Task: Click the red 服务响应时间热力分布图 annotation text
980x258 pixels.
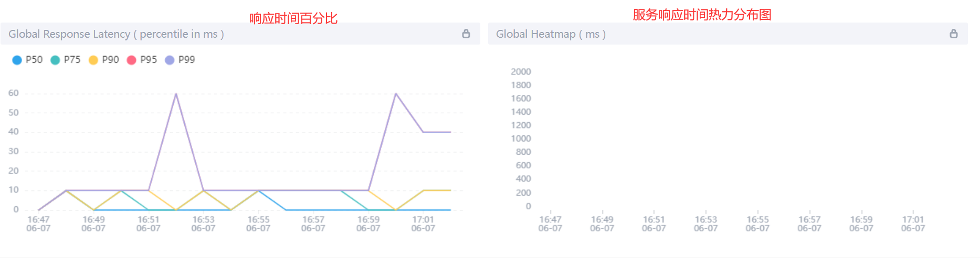Action: coord(702,15)
